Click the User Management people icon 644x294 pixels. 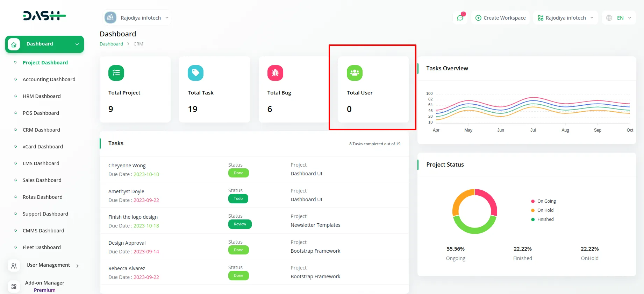pos(14,266)
